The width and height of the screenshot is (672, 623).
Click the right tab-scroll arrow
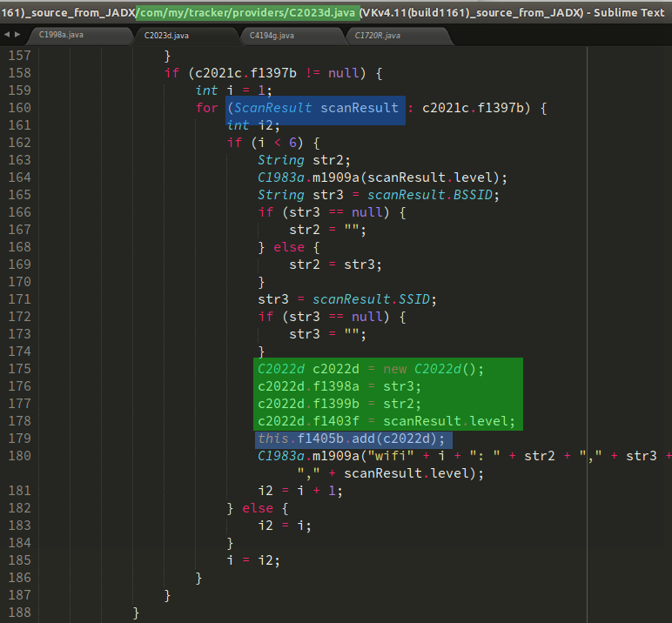(17, 35)
